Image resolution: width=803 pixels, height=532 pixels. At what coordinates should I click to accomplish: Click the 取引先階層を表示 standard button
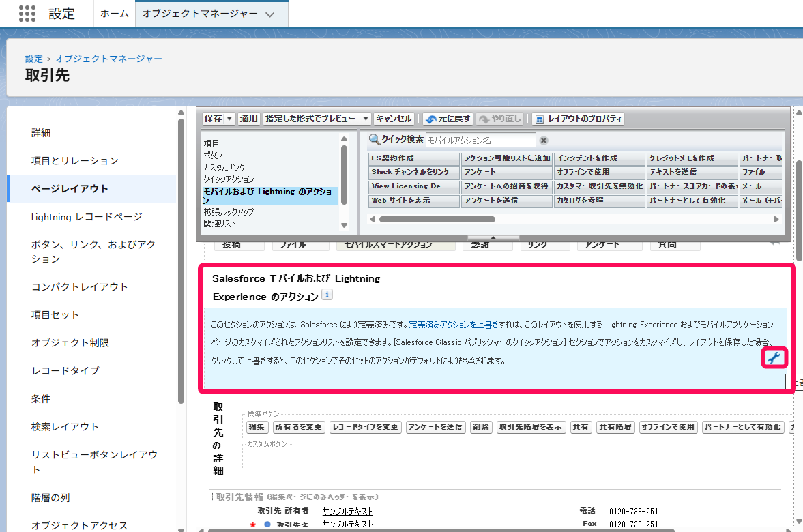[531, 427]
